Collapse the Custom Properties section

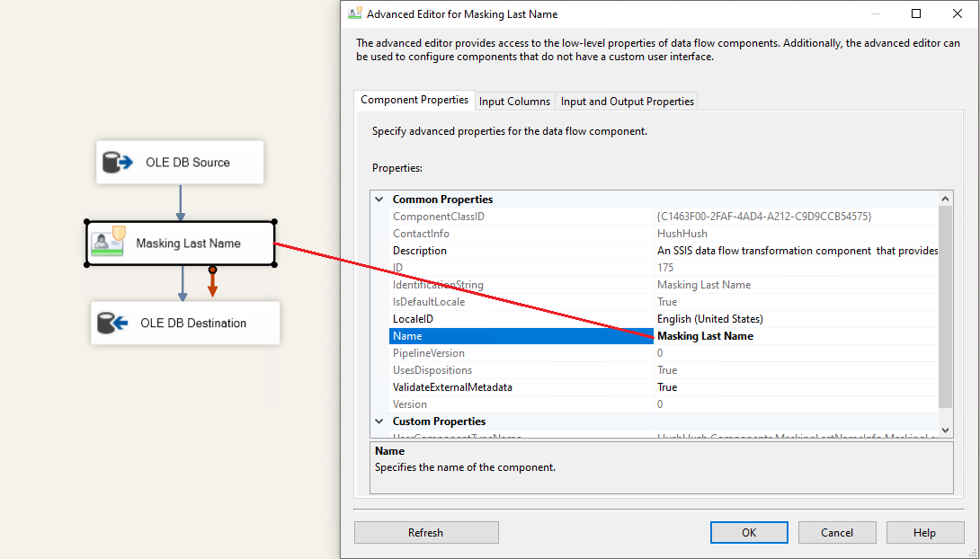379,421
